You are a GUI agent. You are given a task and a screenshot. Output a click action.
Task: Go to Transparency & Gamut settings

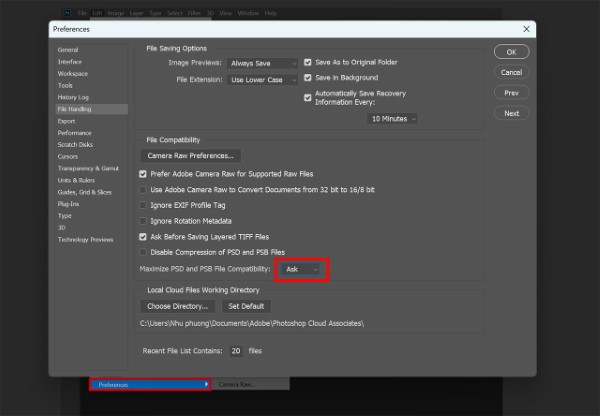tap(87, 168)
